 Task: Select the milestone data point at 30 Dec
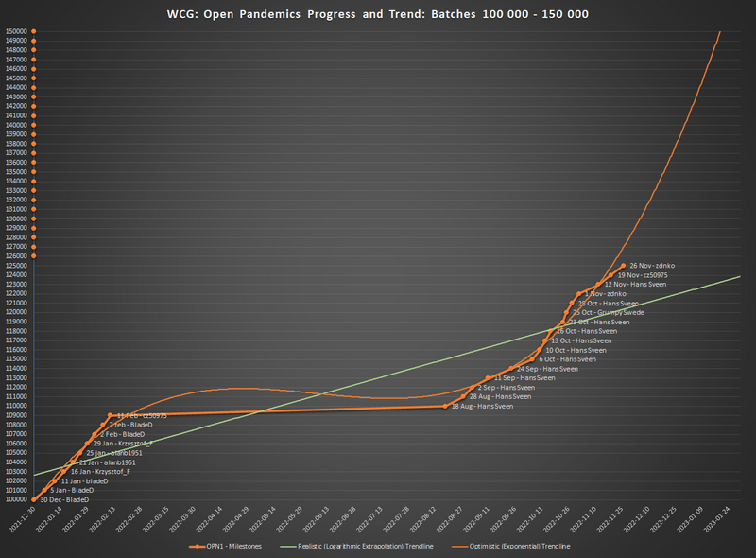pyautogui.click(x=34, y=499)
